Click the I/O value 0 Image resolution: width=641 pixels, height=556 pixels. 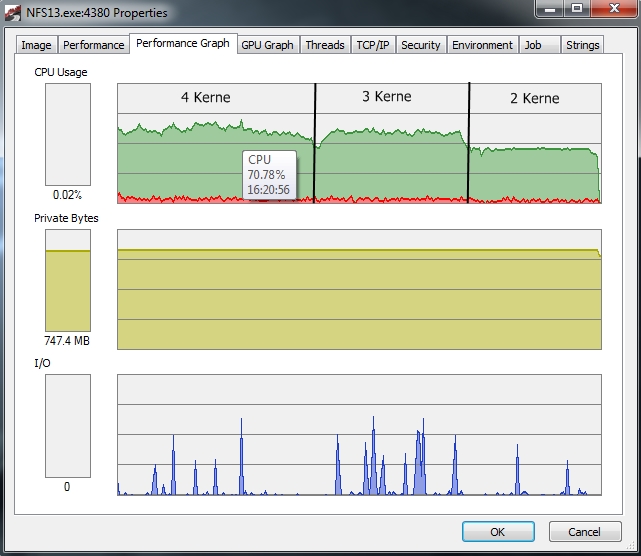pyautogui.click(x=67, y=486)
